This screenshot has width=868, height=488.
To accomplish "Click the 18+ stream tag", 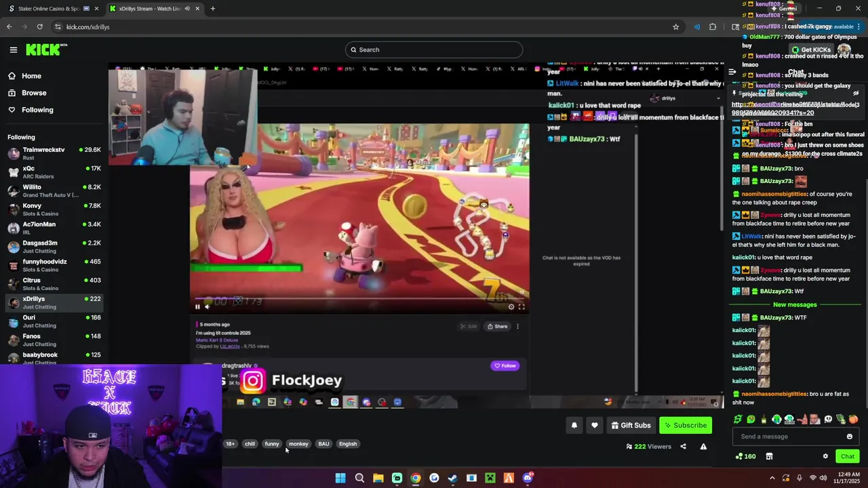I will [230, 444].
